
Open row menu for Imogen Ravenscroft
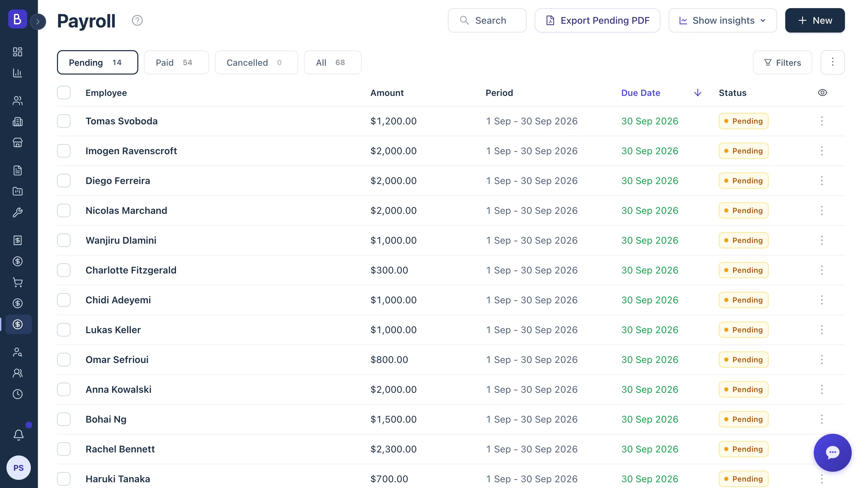[822, 151]
